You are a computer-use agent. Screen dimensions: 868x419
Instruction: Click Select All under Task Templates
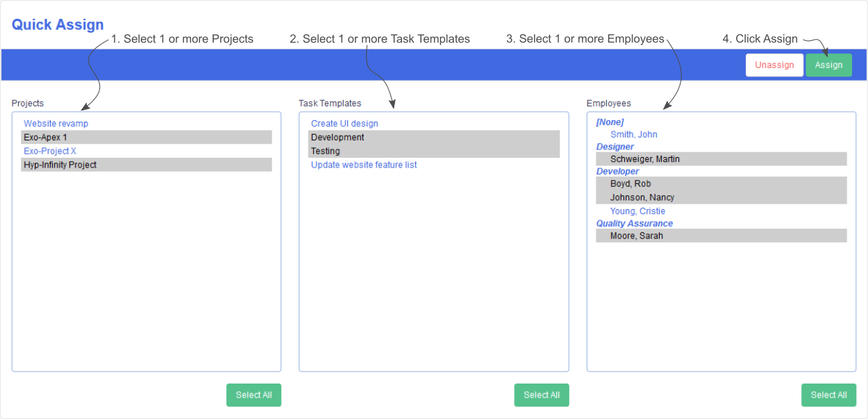coord(541,395)
